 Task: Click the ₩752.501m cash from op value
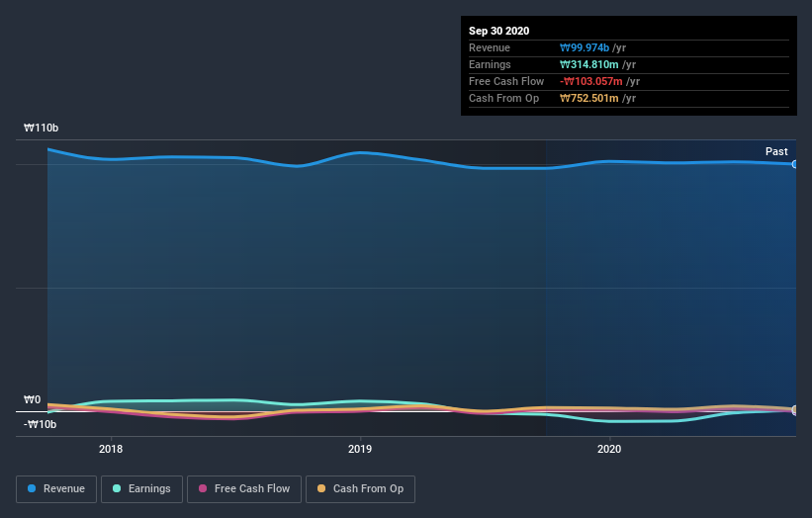(x=588, y=98)
